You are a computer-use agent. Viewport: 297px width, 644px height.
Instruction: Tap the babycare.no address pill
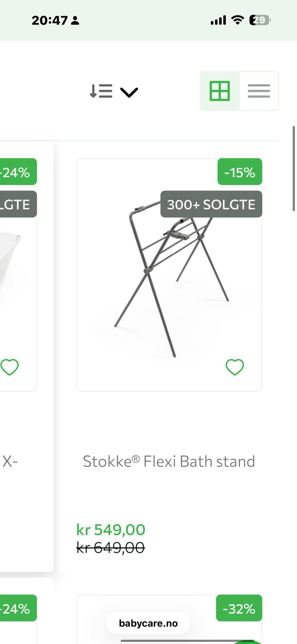(148, 623)
